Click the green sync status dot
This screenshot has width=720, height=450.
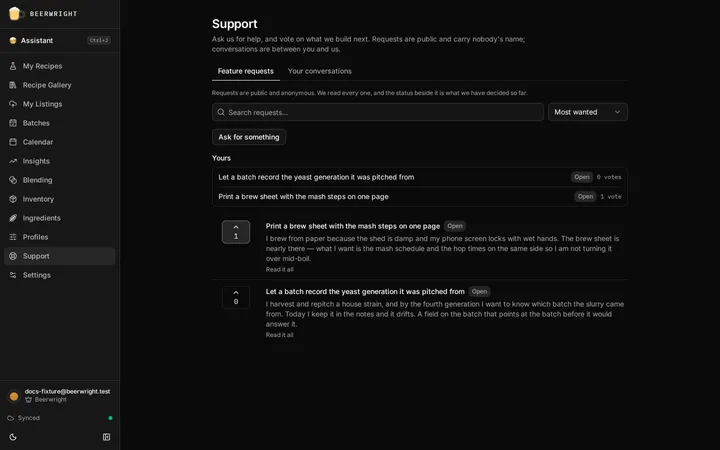coord(110,418)
